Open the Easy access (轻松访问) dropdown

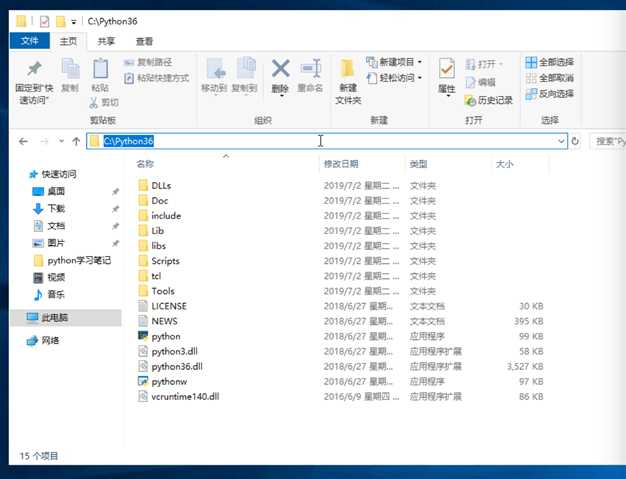pyautogui.click(x=394, y=78)
